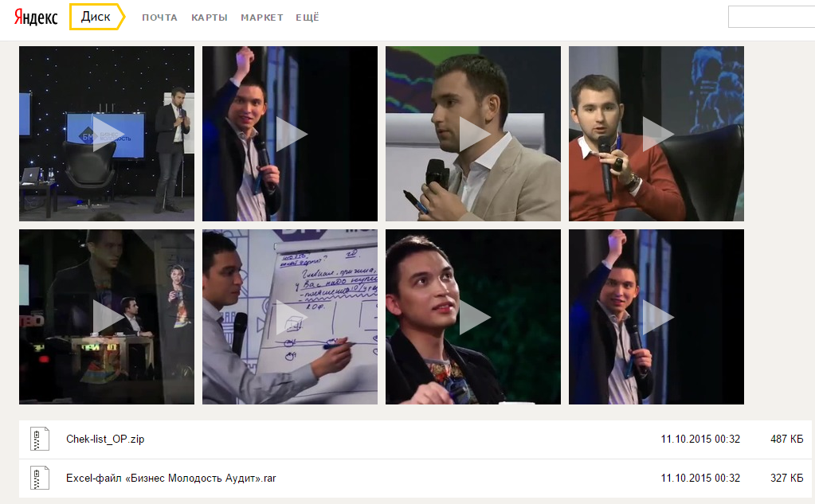Open the Yandex logo home link

coord(35,18)
